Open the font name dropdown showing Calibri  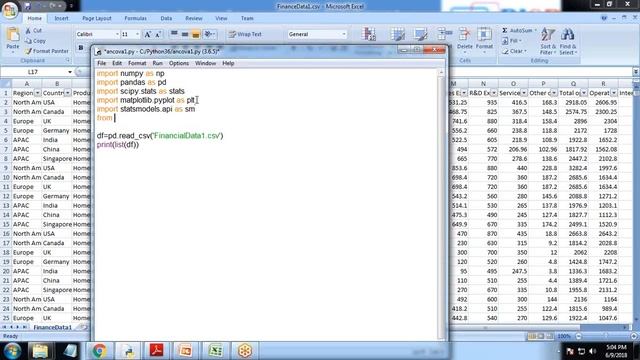pyautogui.click(x=117, y=34)
